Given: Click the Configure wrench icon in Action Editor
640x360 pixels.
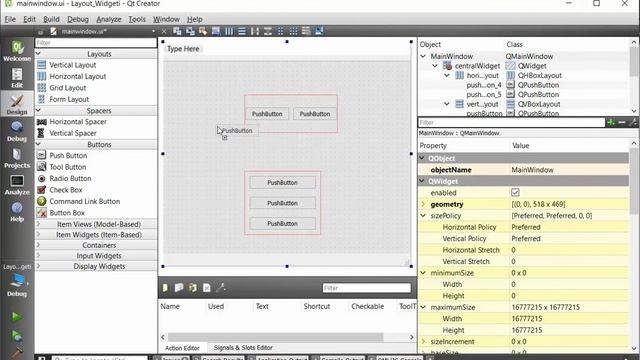Looking at the screenshot, I should tap(221, 288).
